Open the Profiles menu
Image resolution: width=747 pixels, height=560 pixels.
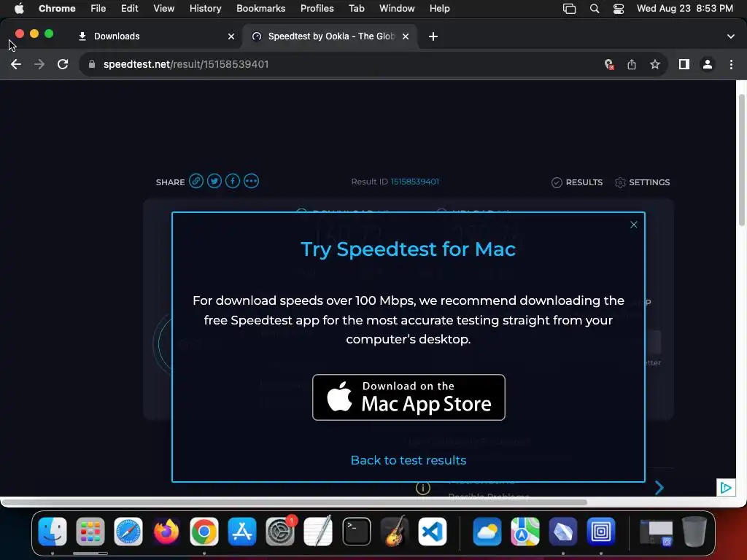(x=317, y=9)
